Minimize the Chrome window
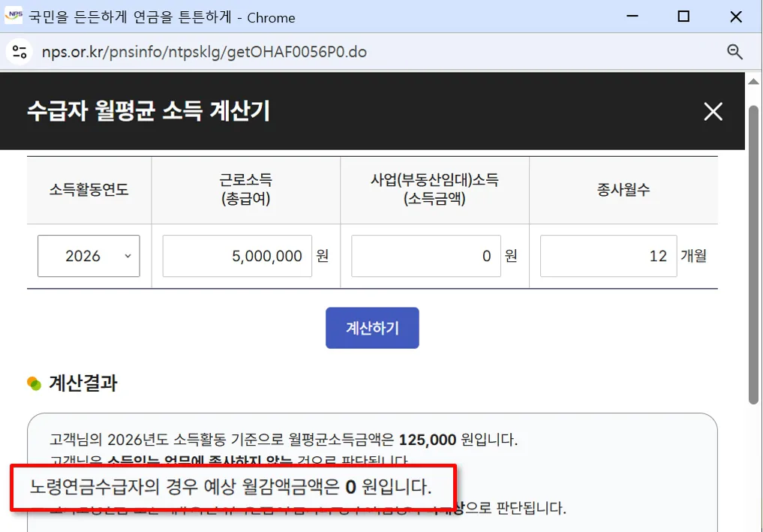 tap(632, 16)
